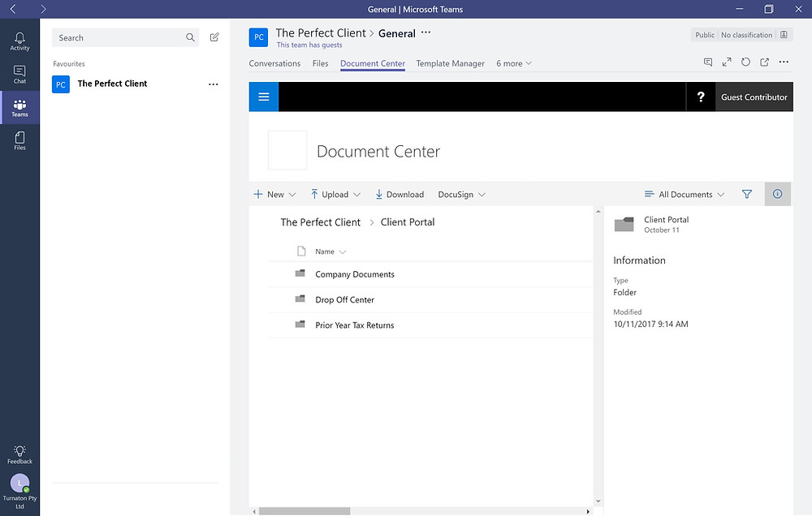Viewport: 812px width, 516px height.
Task: Show tab conversation icon
Action: point(708,62)
